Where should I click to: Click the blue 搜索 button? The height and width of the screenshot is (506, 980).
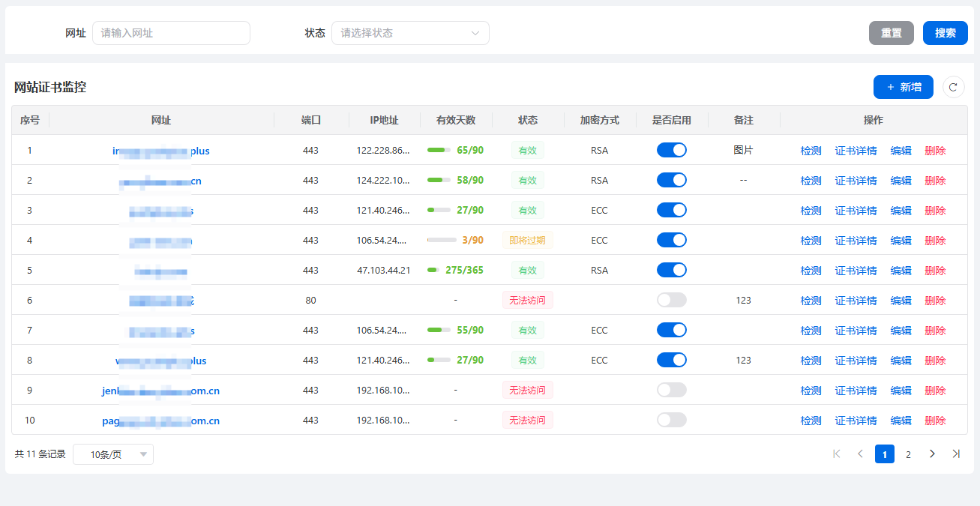coord(945,33)
